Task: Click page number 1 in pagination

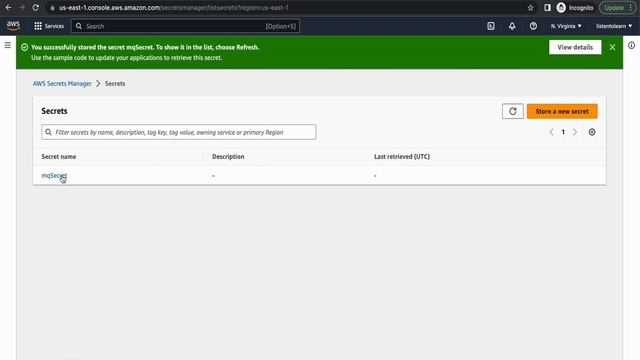Action: tap(563, 132)
